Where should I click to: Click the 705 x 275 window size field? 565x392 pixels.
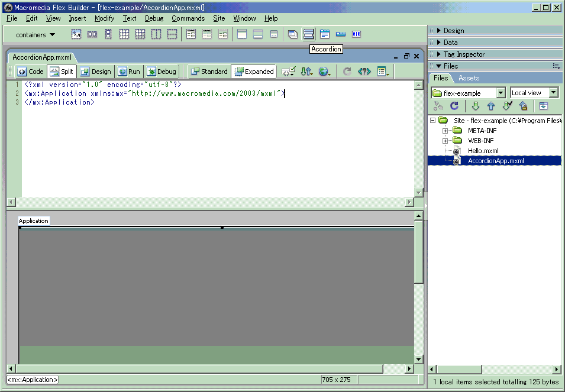339,380
